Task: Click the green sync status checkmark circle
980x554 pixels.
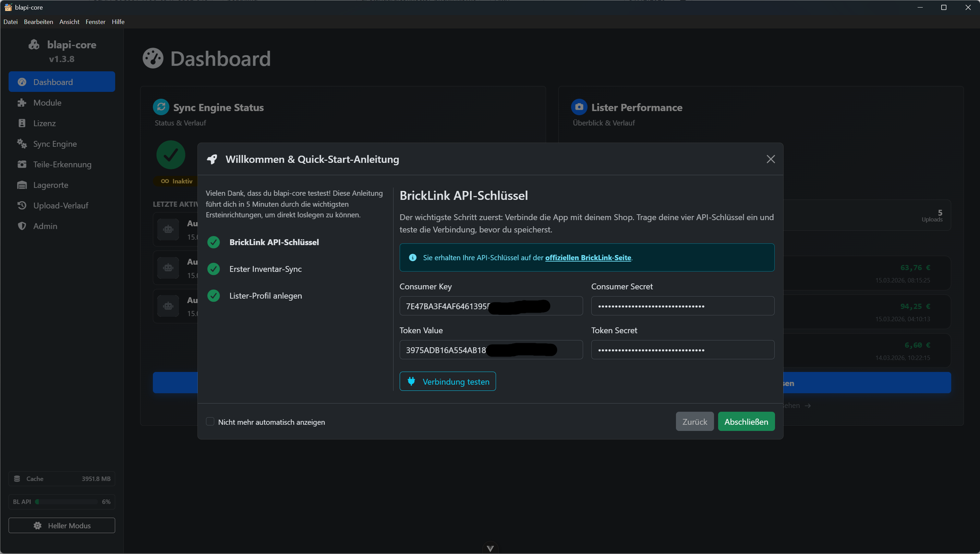Action: pyautogui.click(x=171, y=155)
